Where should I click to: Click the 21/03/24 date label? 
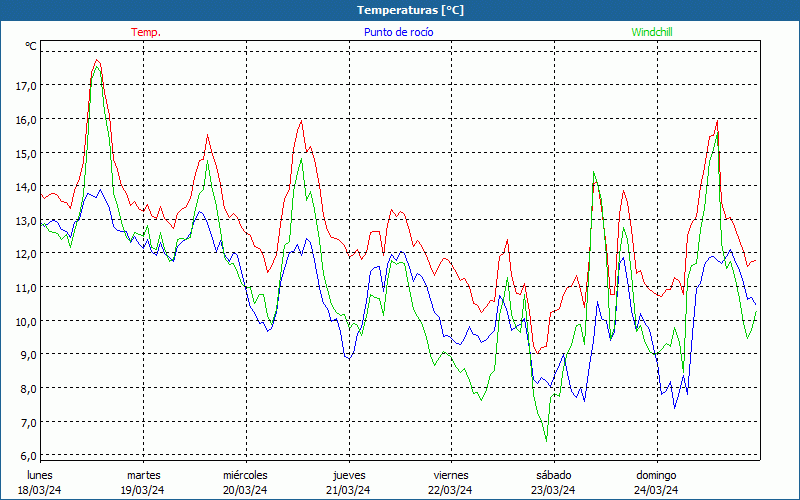pos(348,490)
